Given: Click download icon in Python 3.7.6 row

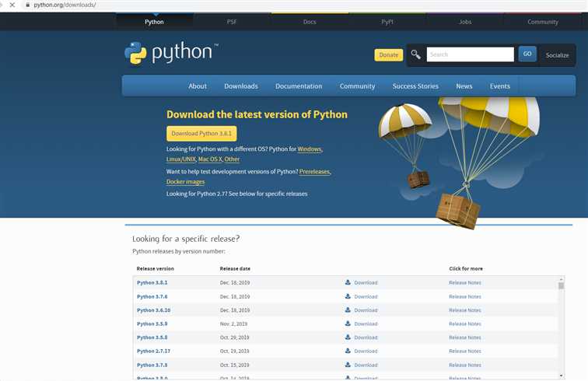Looking at the screenshot, I should coord(348,296).
